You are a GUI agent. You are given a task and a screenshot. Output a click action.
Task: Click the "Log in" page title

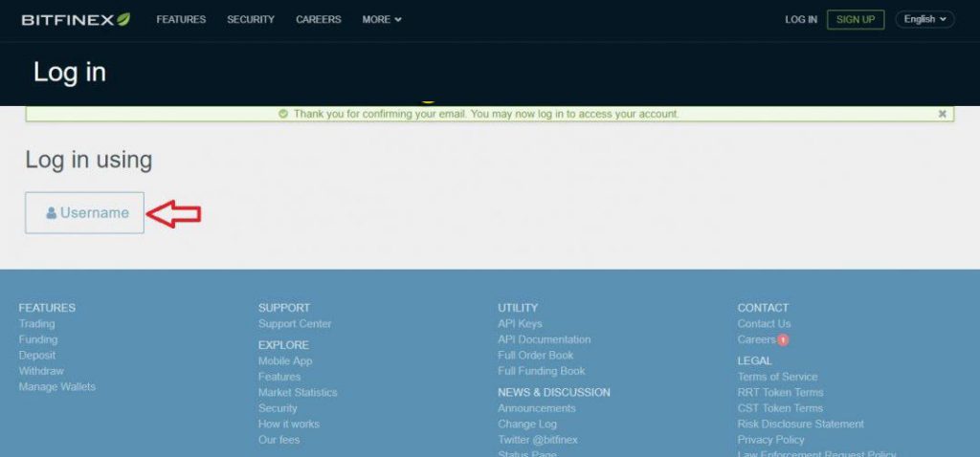[69, 73]
